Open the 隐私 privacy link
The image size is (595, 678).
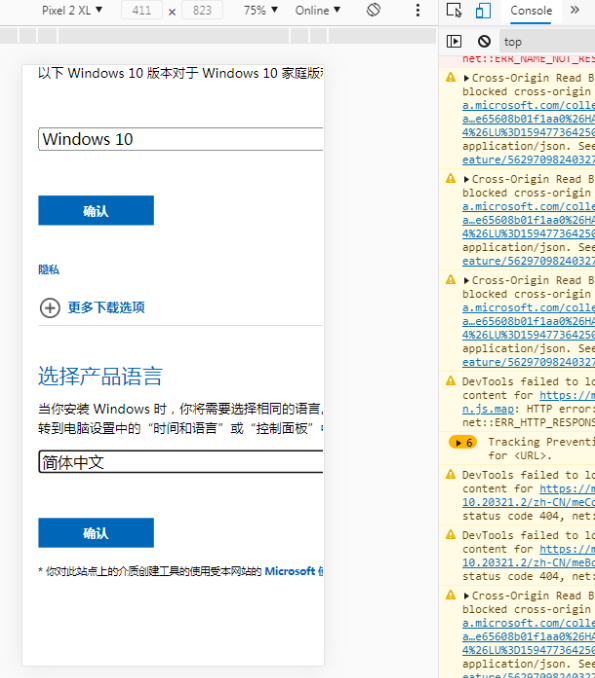point(48,270)
